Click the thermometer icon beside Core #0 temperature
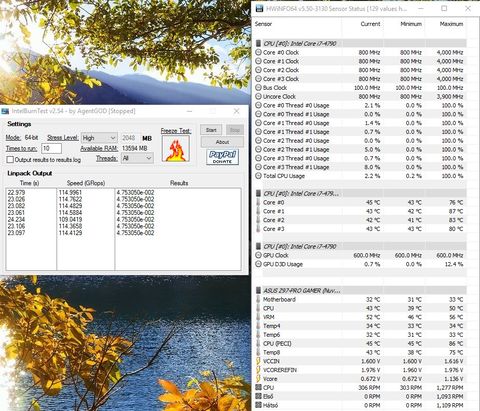Image resolution: width=480 pixels, height=411 pixels. tap(258, 202)
